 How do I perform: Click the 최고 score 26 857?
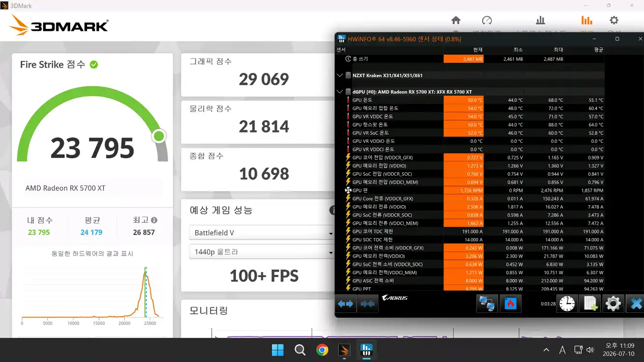click(144, 233)
